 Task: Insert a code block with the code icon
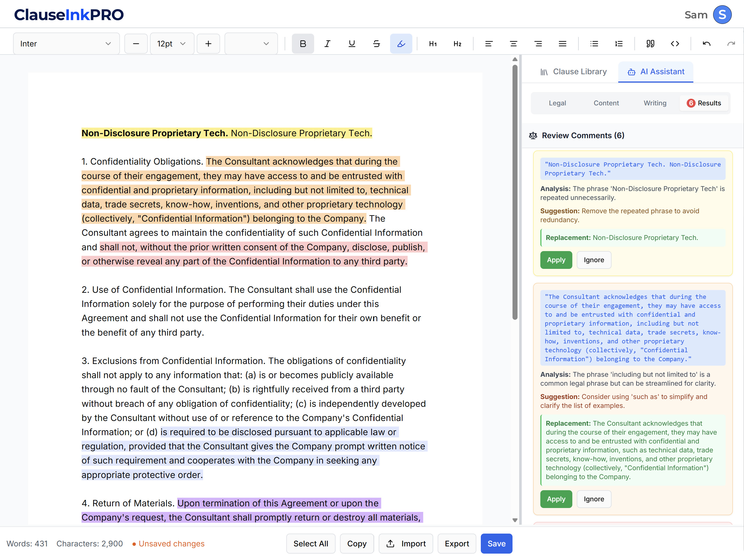pos(675,43)
